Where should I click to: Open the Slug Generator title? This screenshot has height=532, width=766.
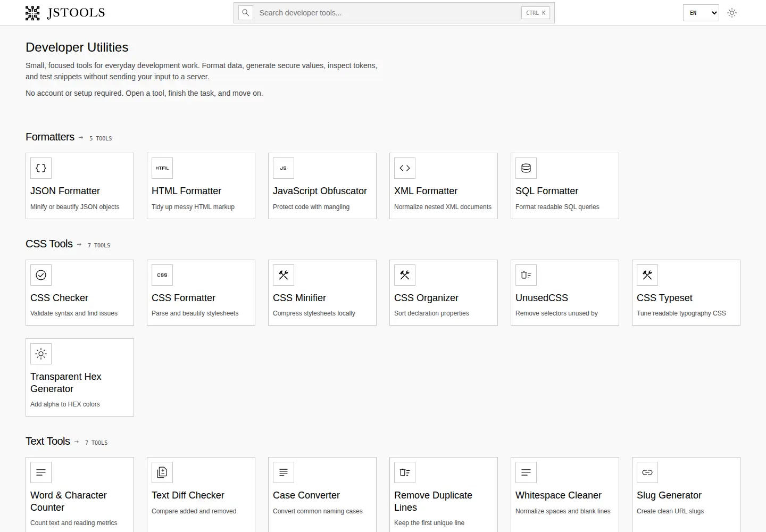pyautogui.click(x=669, y=495)
